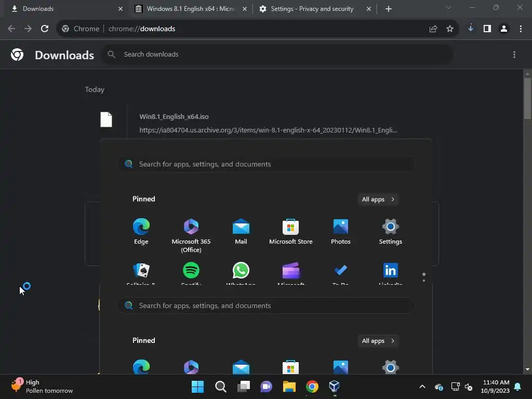Open the clock showing 11:40 AM

tap(495, 387)
